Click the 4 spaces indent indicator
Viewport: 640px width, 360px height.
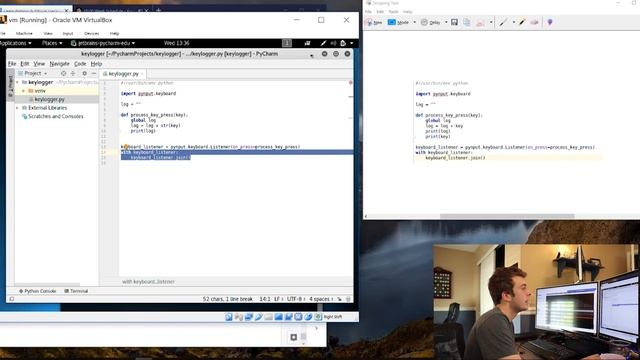click(x=320, y=299)
